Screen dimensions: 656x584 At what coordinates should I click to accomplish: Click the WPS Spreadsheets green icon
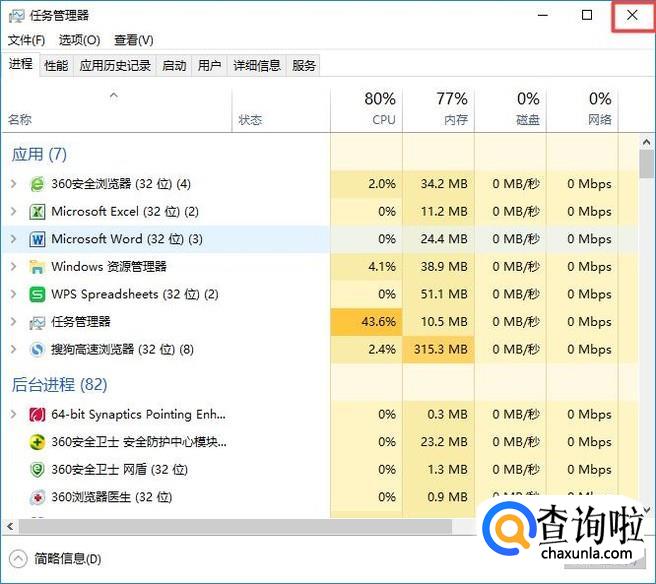(x=37, y=295)
